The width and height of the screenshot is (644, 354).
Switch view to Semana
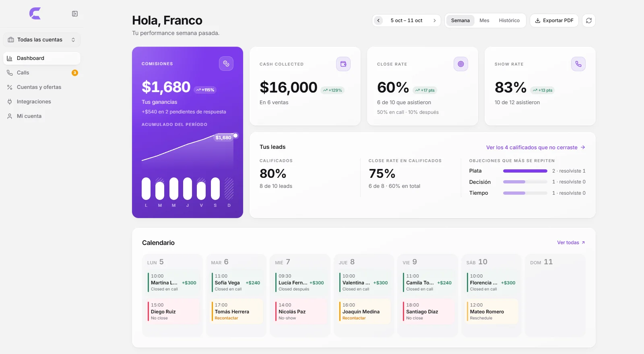coord(460,21)
